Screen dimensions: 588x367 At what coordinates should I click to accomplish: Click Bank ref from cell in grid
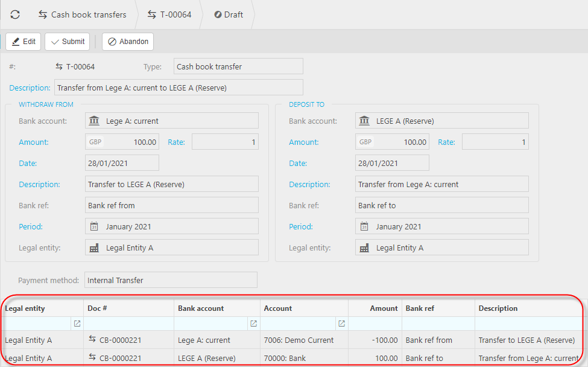pos(438,340)
